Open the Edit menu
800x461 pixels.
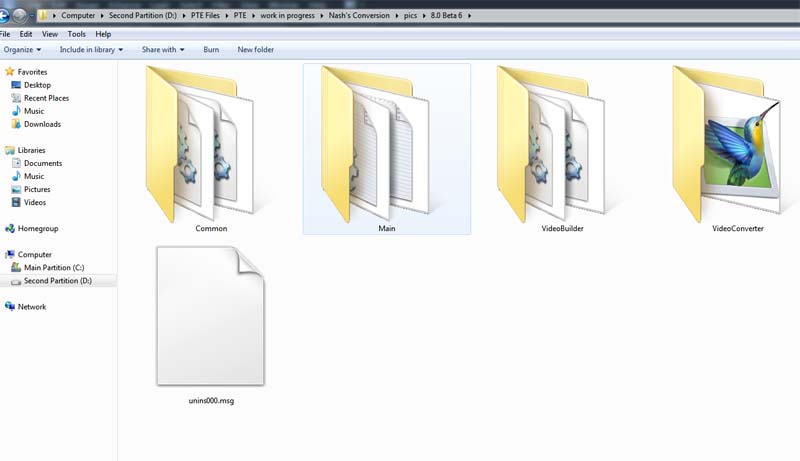coord(26,34)
